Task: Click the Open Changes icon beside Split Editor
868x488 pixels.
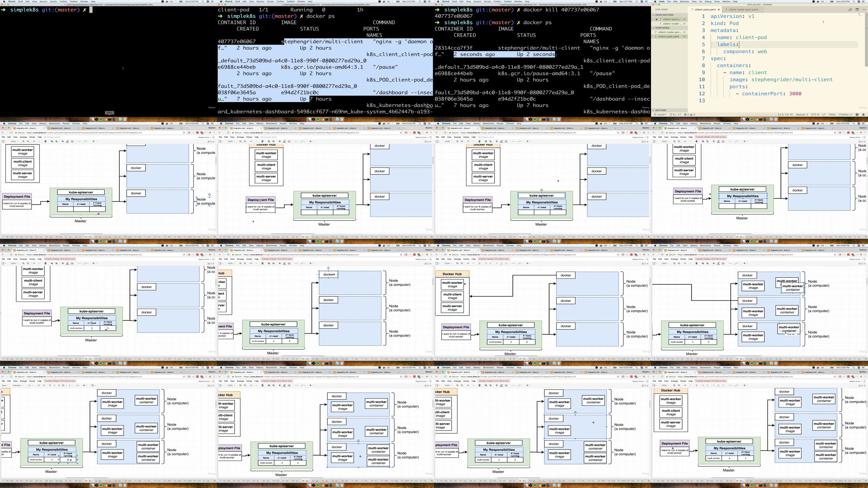Action: click(850, 9)
